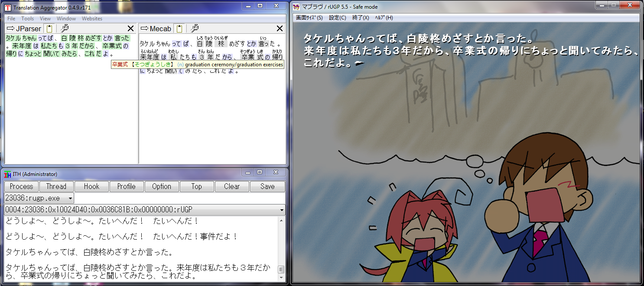Image resolution: width=644 pixels, height=286 pixels.
Task: Click the Hook button in ITH
Action: point(91,186)
